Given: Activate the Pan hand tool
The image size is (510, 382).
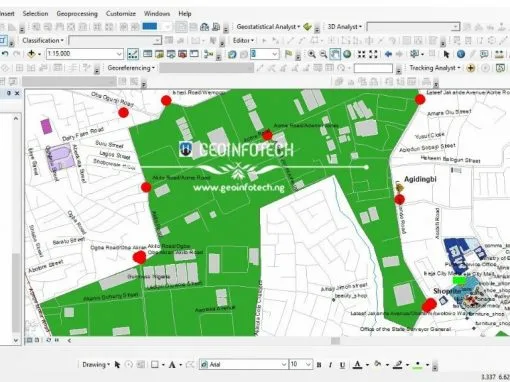Looking at the screenshot, I should 335,54.
